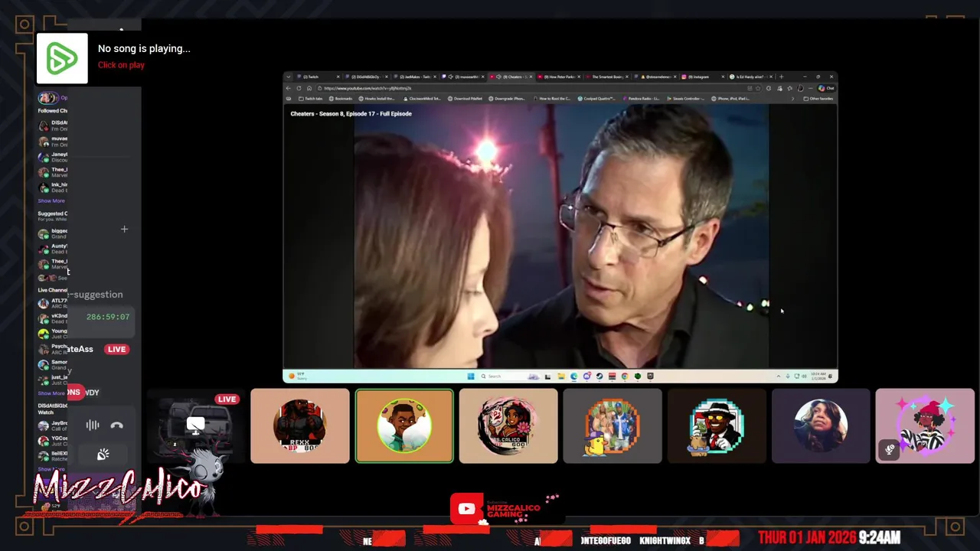
Task: Click the taskbar clock showing 10:24 AM
Action: (818, 376)
